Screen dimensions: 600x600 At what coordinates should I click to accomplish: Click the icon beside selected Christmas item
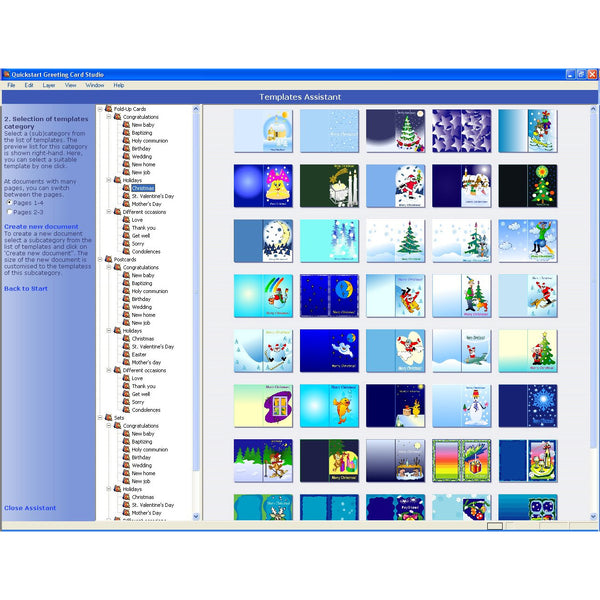(x=126, y=188)
